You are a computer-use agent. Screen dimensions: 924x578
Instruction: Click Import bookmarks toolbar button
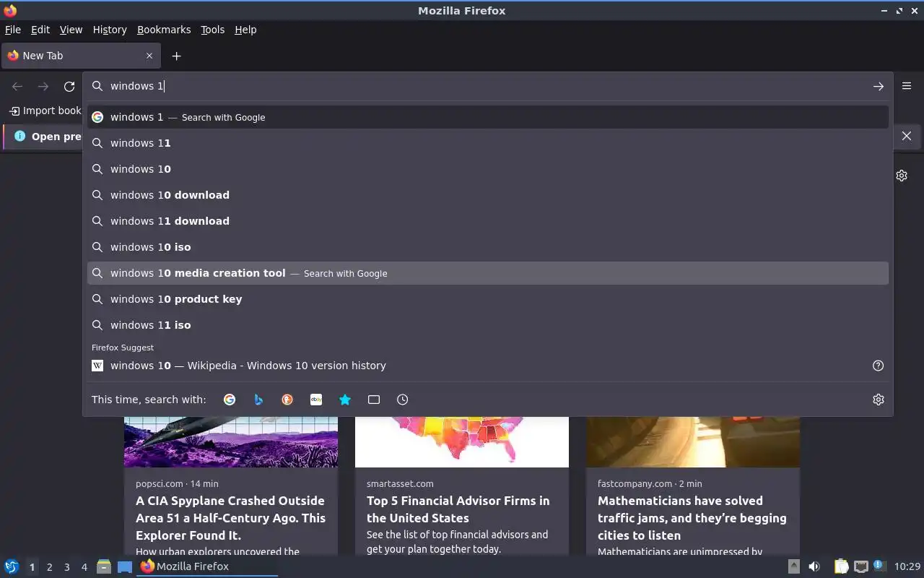[x=45, y=111]
